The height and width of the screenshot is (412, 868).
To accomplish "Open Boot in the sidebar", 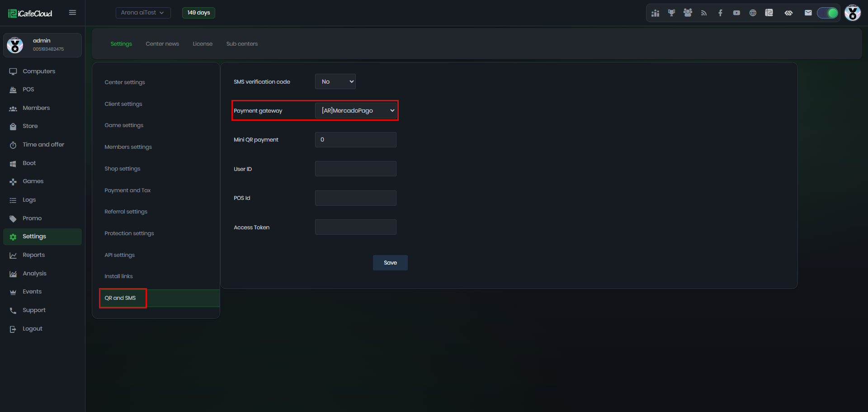I will 42,163.
